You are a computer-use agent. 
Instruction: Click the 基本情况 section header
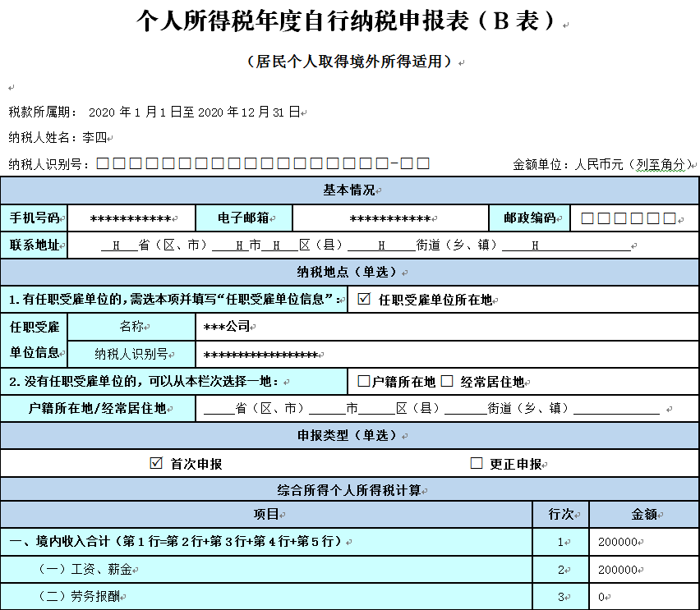349,190
